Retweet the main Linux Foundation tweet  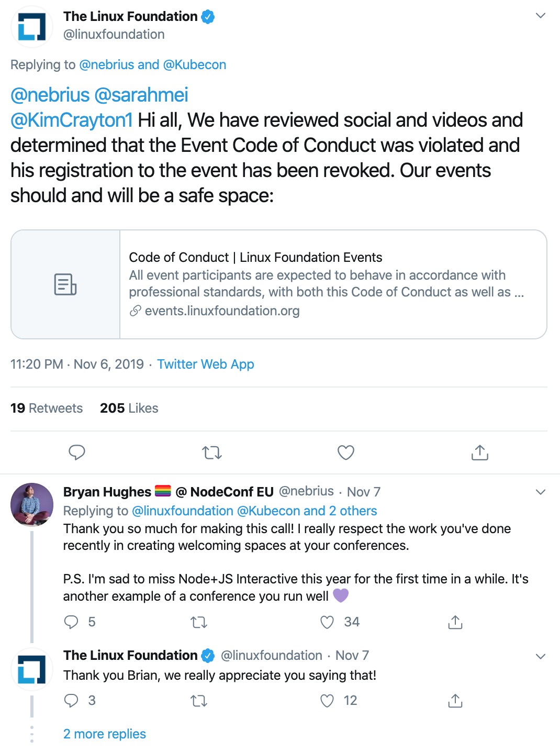coord(212,452)
